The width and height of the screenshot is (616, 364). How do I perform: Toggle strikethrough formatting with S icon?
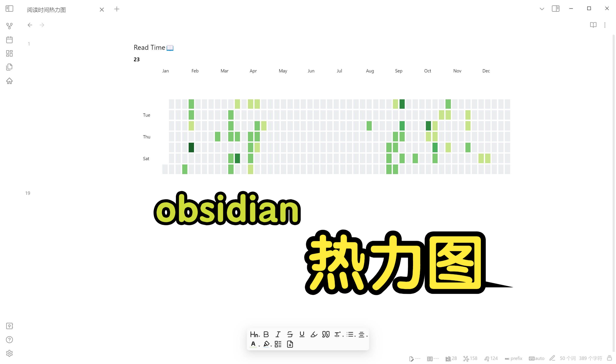point(290,334)
